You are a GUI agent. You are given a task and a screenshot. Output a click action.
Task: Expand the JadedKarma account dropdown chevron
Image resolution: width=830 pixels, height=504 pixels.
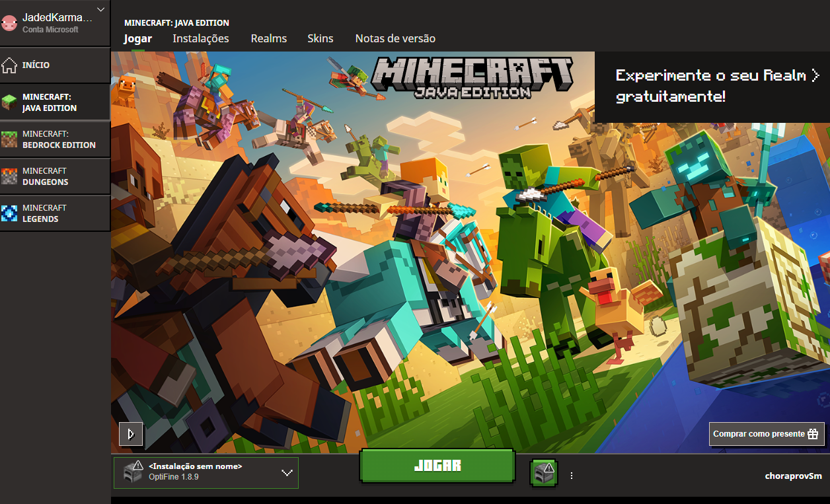100,9
